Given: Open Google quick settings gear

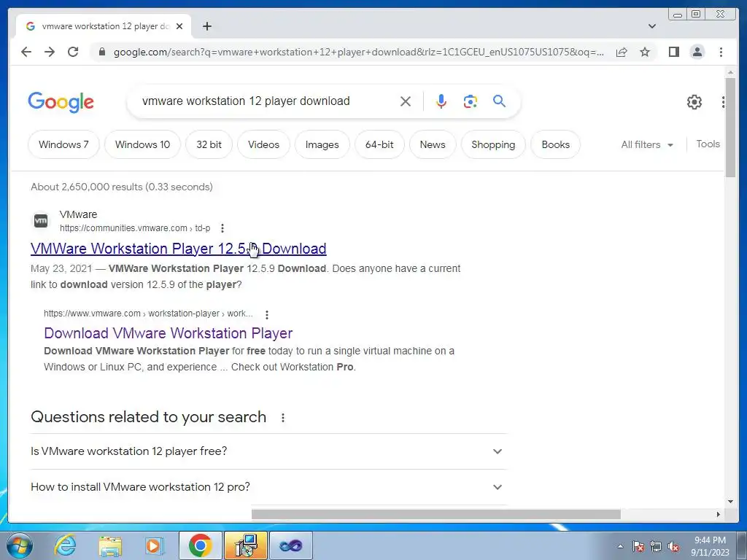Looking at the screenshot, I should tap(694, 102).
